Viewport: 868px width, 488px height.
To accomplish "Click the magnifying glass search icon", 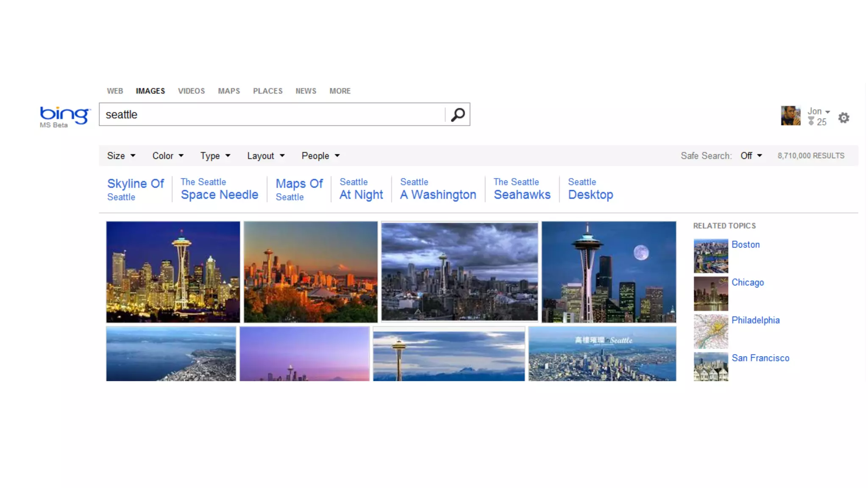I will (458, 114).
